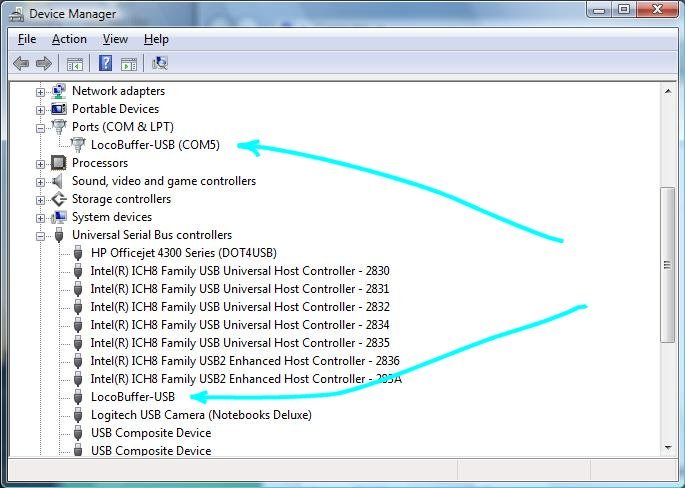Viewport: 685px width, 488px height.
Task: Collapse the Ports (COM & LPT) node
Action: [40, 128]
